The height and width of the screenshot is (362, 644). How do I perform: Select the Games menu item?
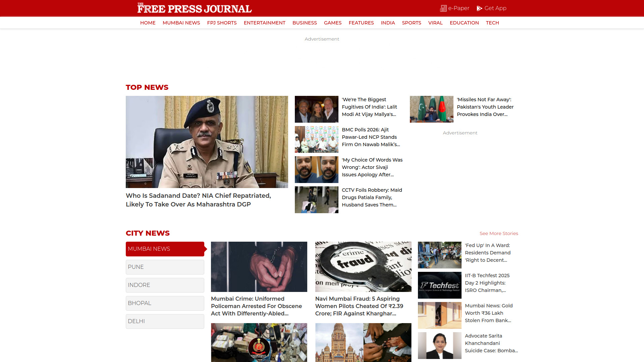[332, 23]
